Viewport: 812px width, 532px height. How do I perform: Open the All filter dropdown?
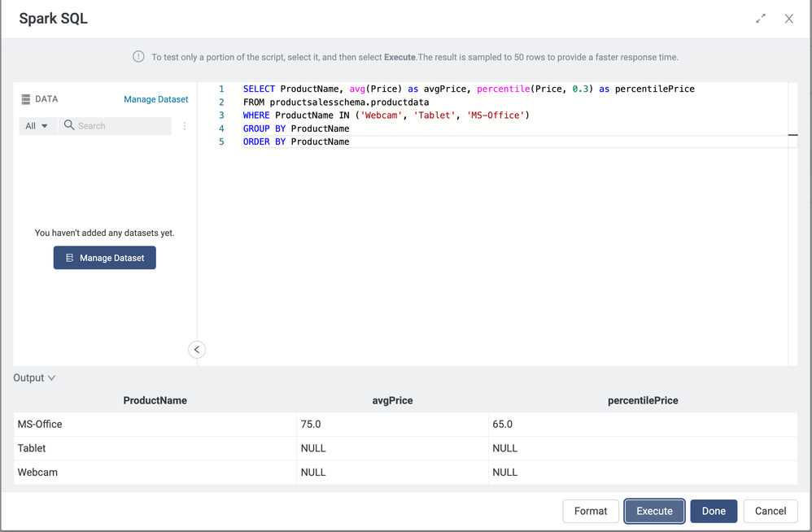pos(37,126)
